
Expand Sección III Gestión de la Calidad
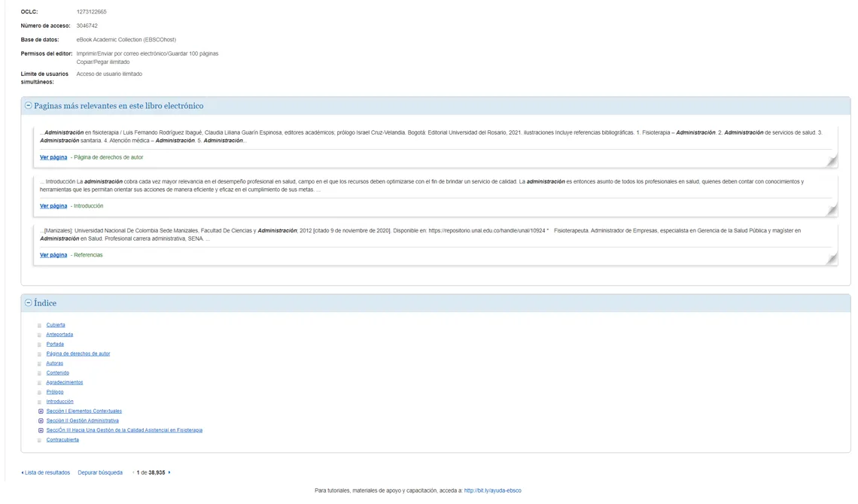[41, 430]
